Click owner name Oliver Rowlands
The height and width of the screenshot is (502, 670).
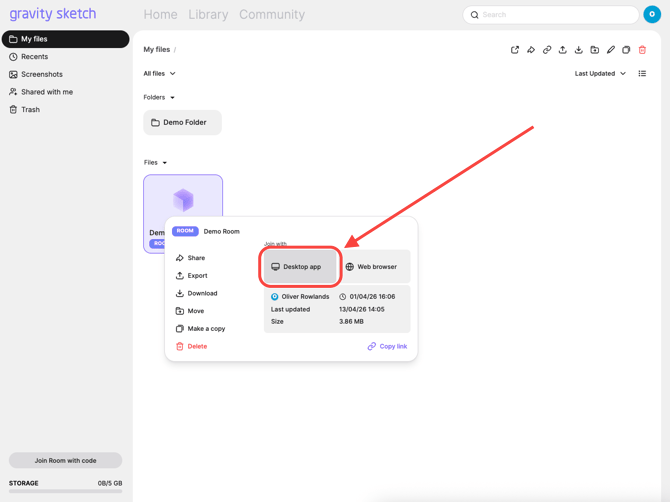coord(305,297)
